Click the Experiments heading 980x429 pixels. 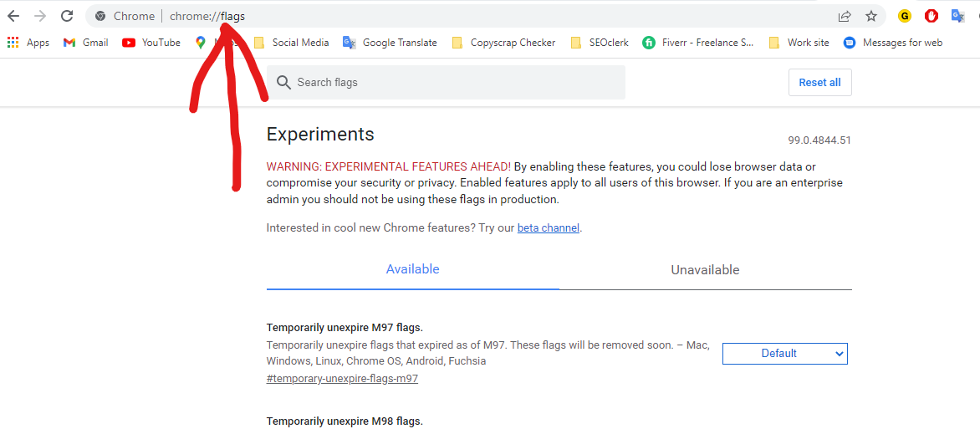(320, 134)
